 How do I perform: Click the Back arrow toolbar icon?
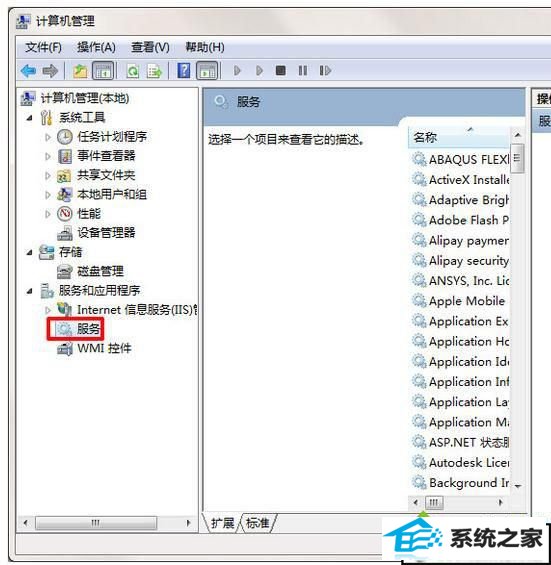28,71
